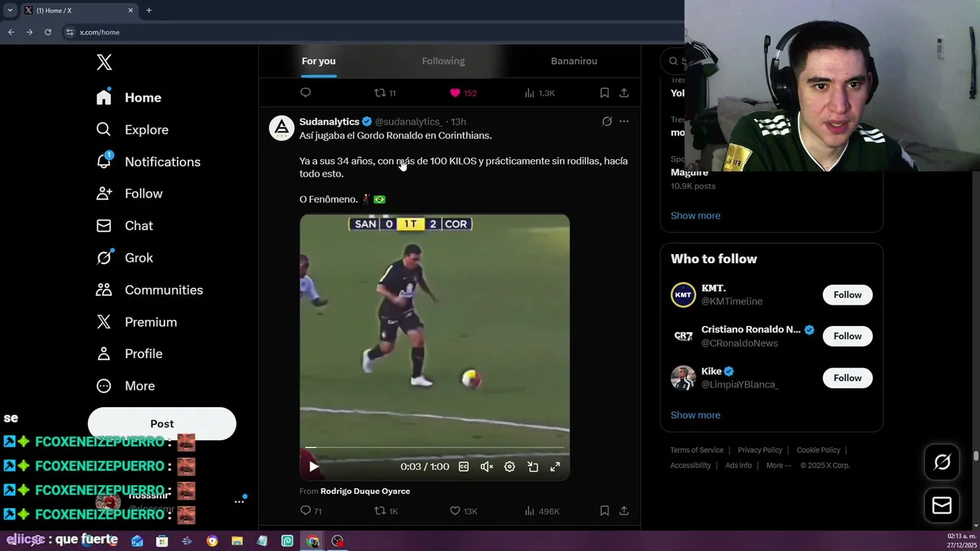Unmute the video

[487, 466]
